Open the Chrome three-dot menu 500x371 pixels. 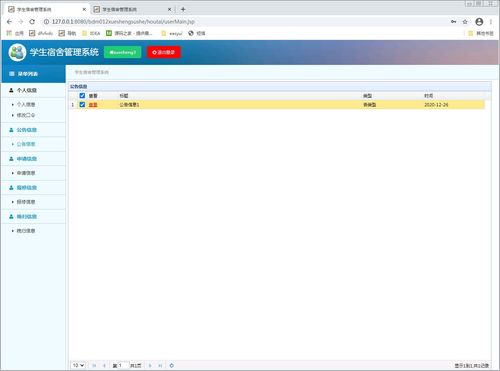point(491,22)
